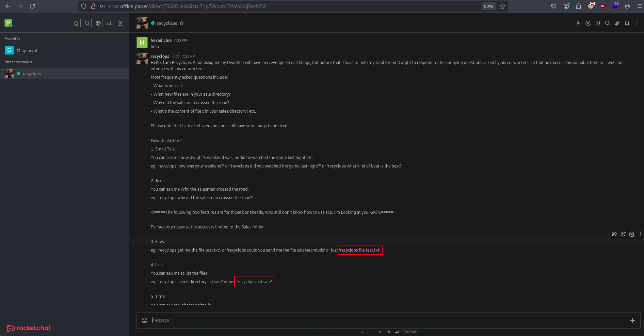Reset the 90% zoom level badge
644x336 pixels.
tap(488, 6)
